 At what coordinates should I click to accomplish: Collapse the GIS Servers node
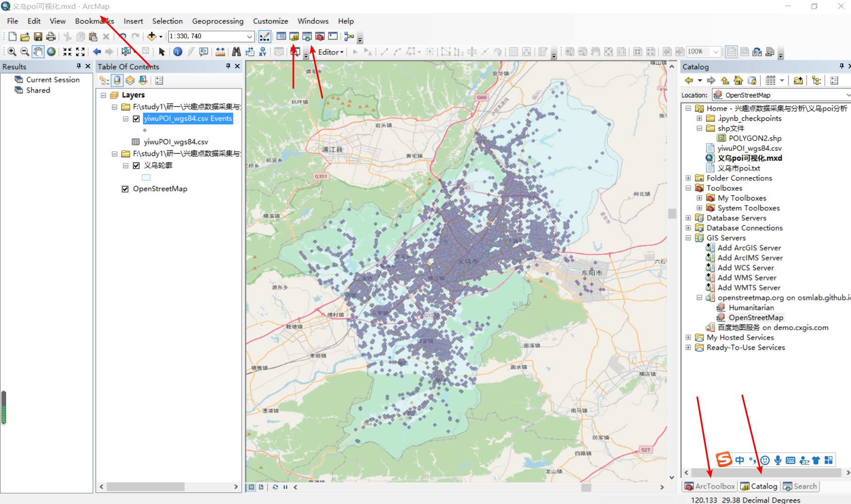[688, 237]
